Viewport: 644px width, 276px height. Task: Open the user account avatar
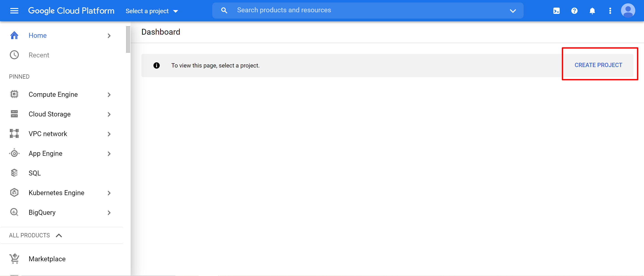[x=628, y=11]
